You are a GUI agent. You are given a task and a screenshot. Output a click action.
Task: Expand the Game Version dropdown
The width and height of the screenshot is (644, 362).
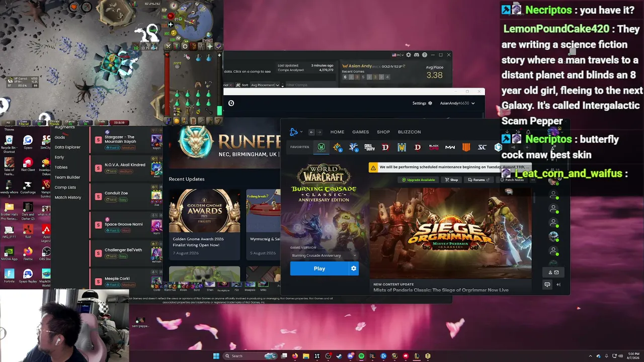pyautogui.click(x=324, y=255)
